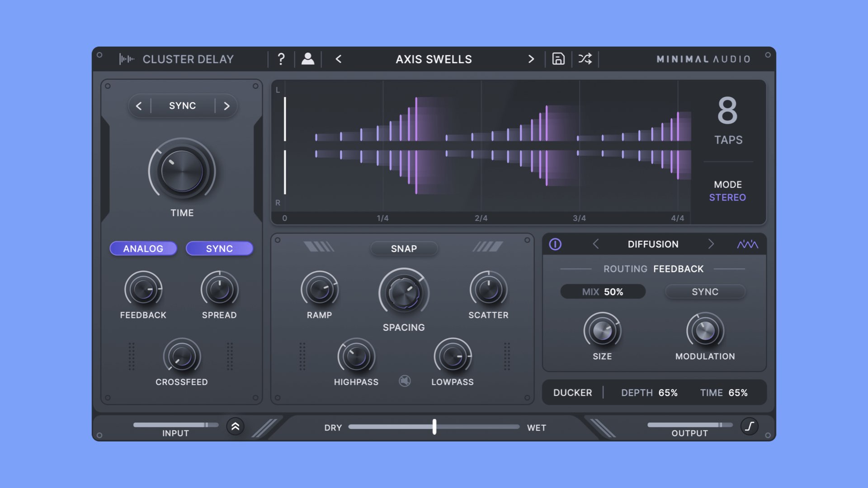The height and width of the screenshot is (488, 868).
Task: Advance to the next preset after AXIS SWELLS
Action: tap(531, 59)
